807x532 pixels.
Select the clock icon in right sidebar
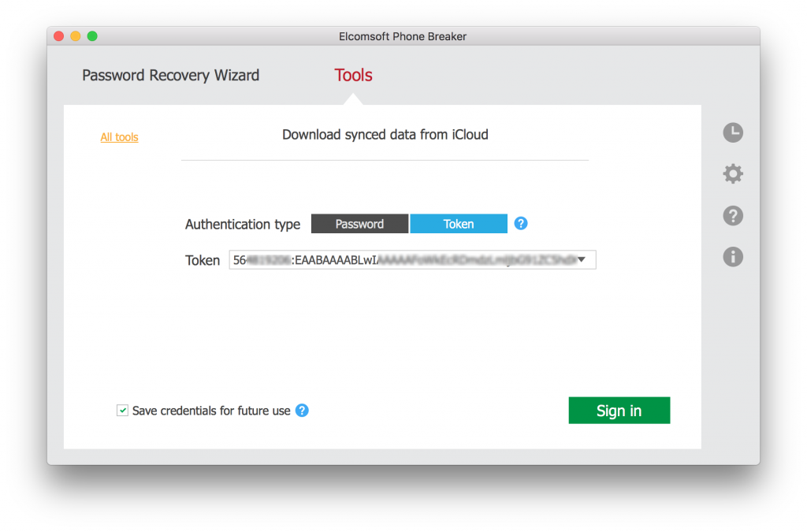coord(733,132)
